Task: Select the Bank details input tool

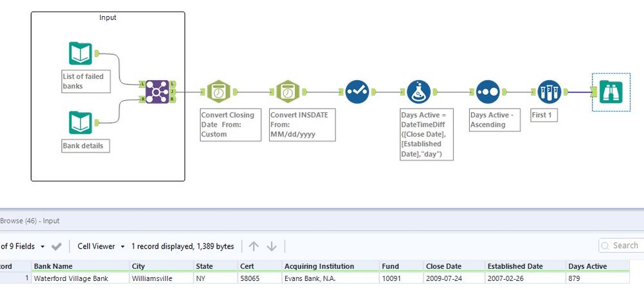Action: pos(80,123)
